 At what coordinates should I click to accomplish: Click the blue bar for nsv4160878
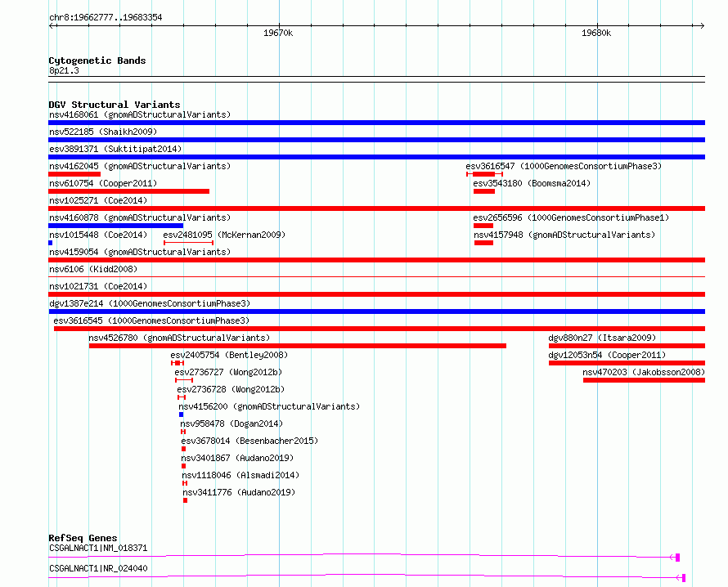pyautogui.click(x=115, y=226)
